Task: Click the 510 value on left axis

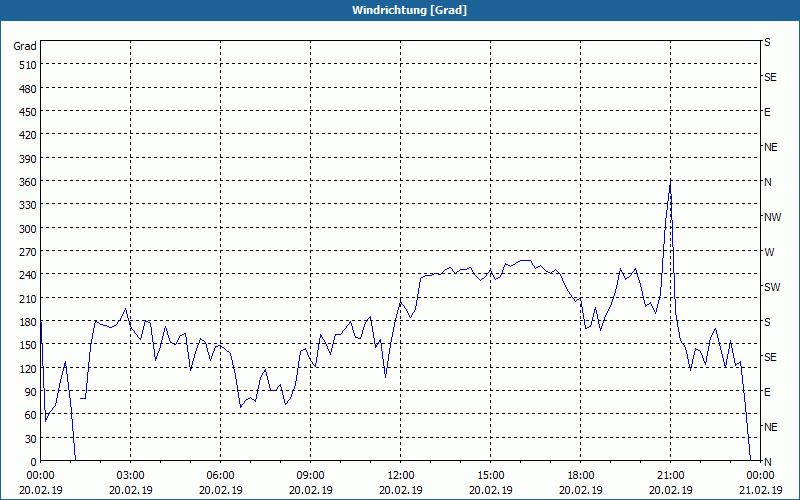Action: tap(29, 65)
